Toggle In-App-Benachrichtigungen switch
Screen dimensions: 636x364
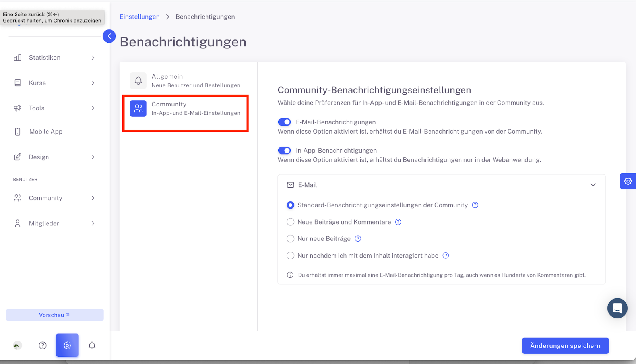pyautogui.click(x=284, y=151)
